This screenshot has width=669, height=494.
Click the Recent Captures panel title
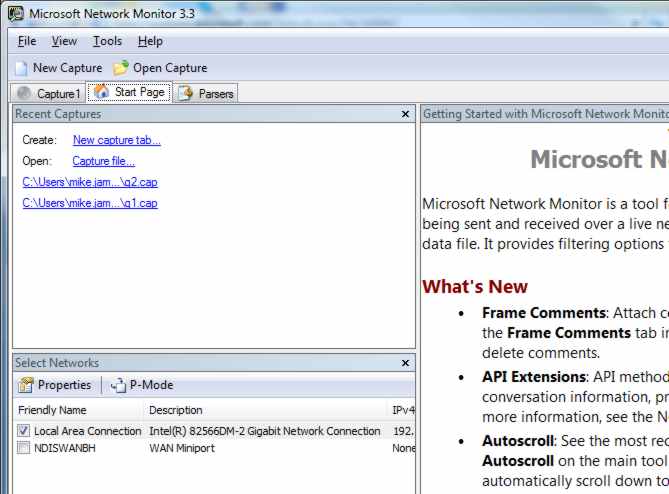coord(58,114)
